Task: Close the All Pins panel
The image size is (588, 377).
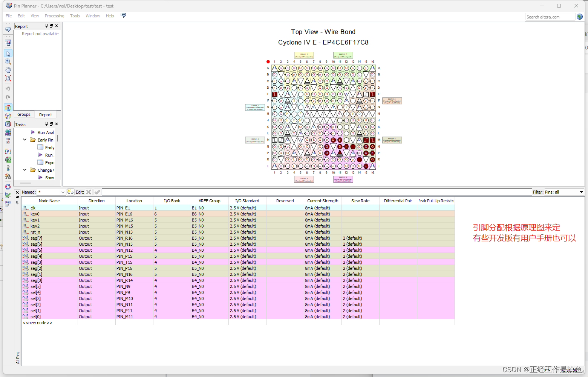Action: pos(17,192)
